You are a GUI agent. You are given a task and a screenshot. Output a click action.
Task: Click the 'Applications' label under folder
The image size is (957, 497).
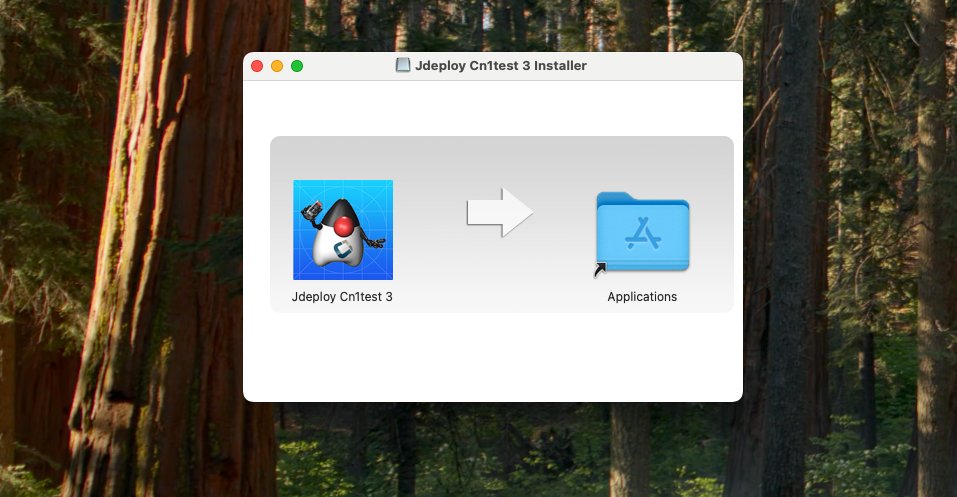[x=642, y=297]
